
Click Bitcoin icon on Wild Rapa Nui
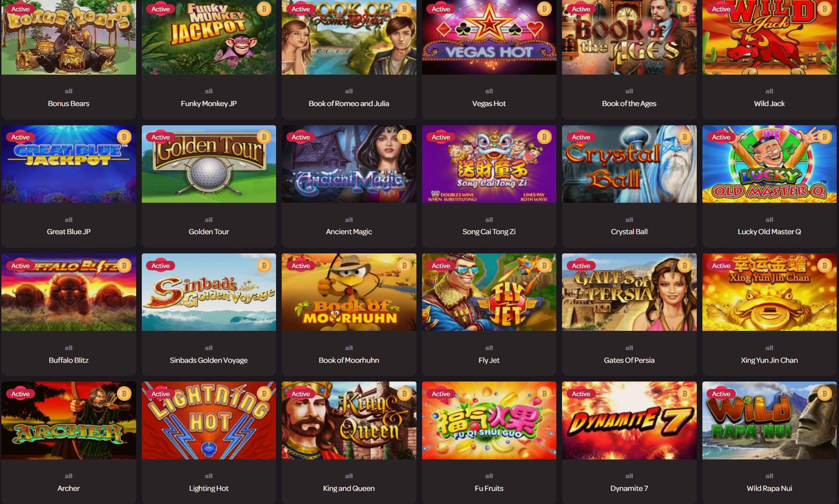pos(824,394)
